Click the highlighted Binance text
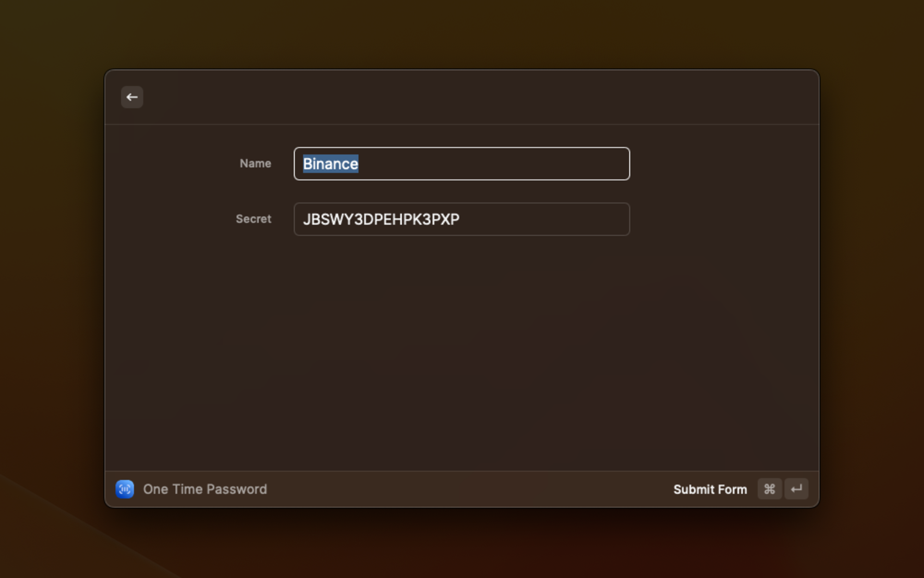 pos(330,164)
